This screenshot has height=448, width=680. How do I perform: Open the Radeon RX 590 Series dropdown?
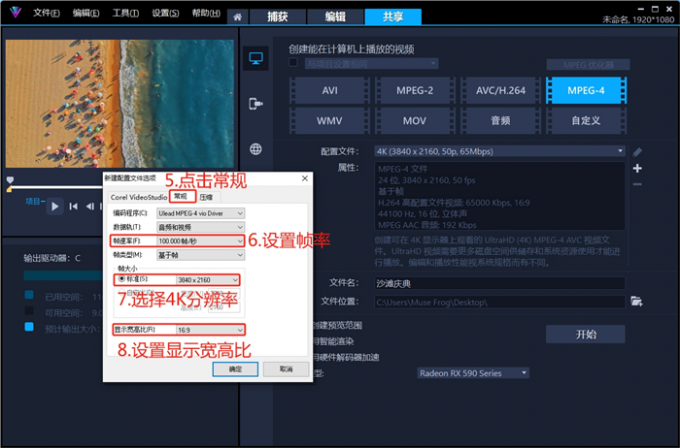(473, 373)
